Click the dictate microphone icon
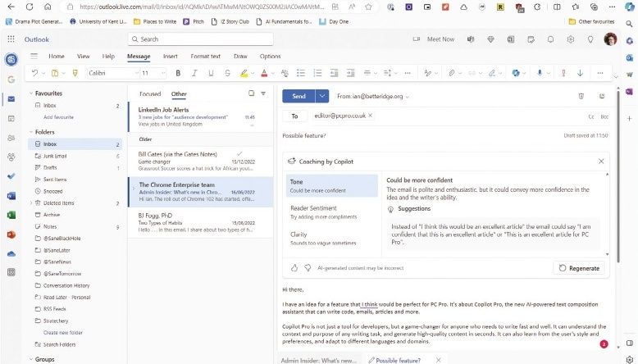Screen dimensions: 638x364 tap(540, 73)
